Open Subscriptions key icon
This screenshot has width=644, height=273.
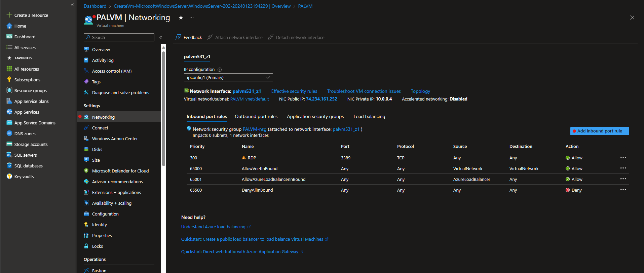tap(9, 80)
